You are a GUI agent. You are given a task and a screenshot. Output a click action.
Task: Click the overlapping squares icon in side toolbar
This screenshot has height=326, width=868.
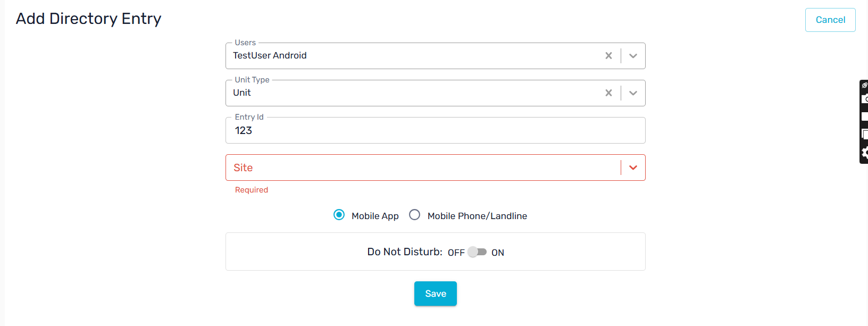pyautogui.click(x=864, y=133)
